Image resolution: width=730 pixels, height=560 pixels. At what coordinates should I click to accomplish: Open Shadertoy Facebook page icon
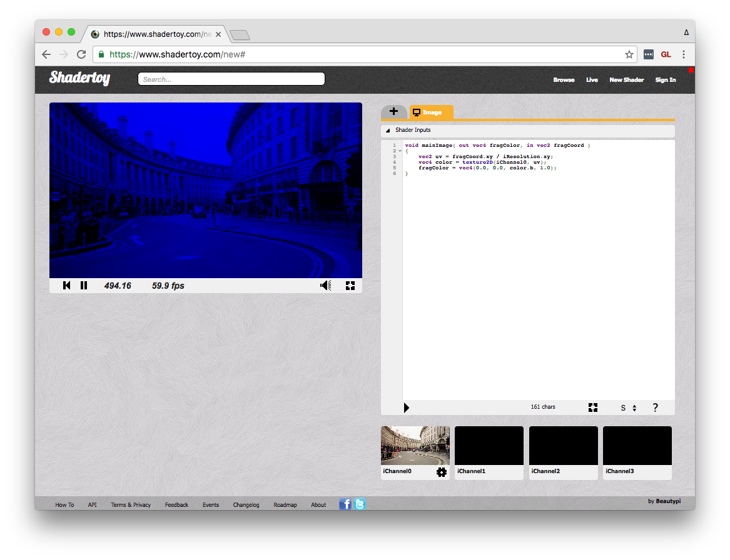[x=345, y=504]
